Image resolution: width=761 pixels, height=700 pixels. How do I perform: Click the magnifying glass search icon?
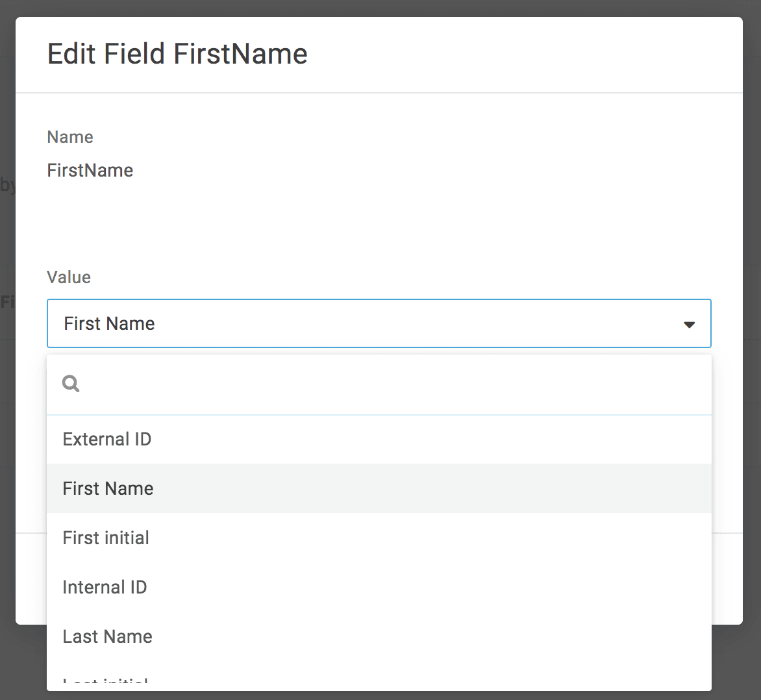click(x=71, y=384)
